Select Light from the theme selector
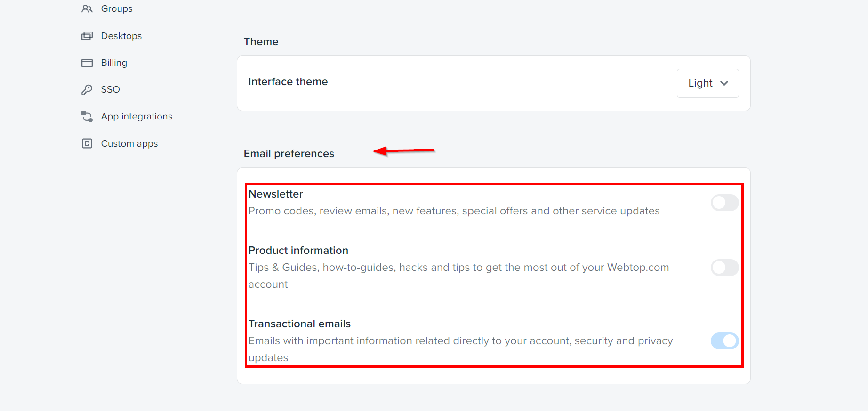This screenshot has width=868, height=411. pyautogui.click(x=700, y=83)
